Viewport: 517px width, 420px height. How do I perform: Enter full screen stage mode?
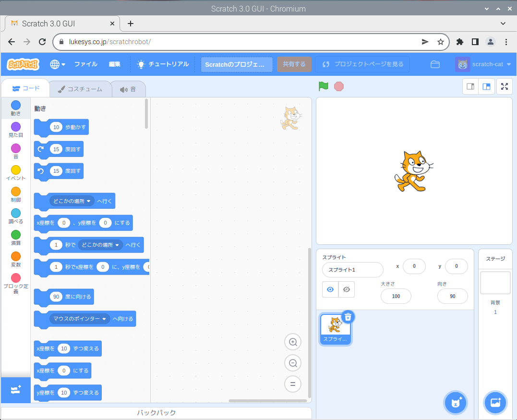pos(505,87)
